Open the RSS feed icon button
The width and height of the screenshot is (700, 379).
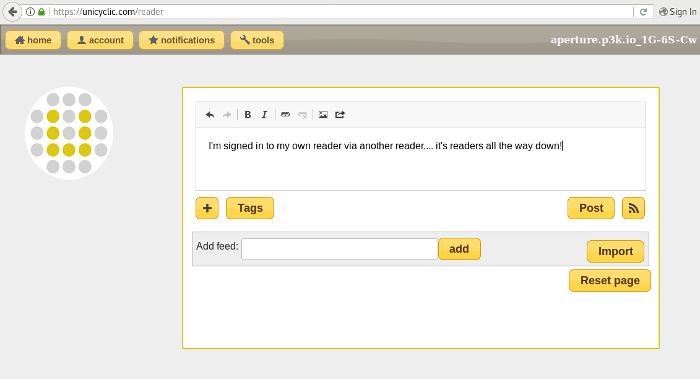click(x=633, y=208)
